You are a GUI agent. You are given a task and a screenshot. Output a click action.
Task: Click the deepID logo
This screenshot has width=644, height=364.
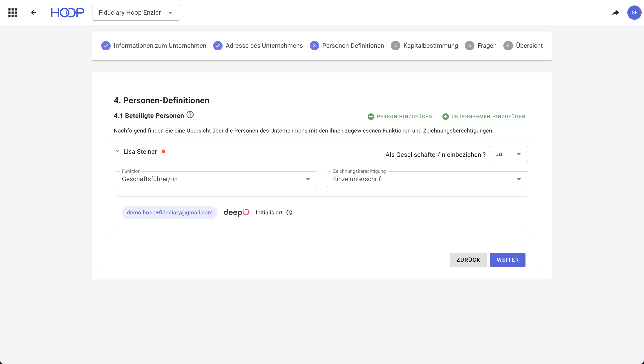point(237,212)
